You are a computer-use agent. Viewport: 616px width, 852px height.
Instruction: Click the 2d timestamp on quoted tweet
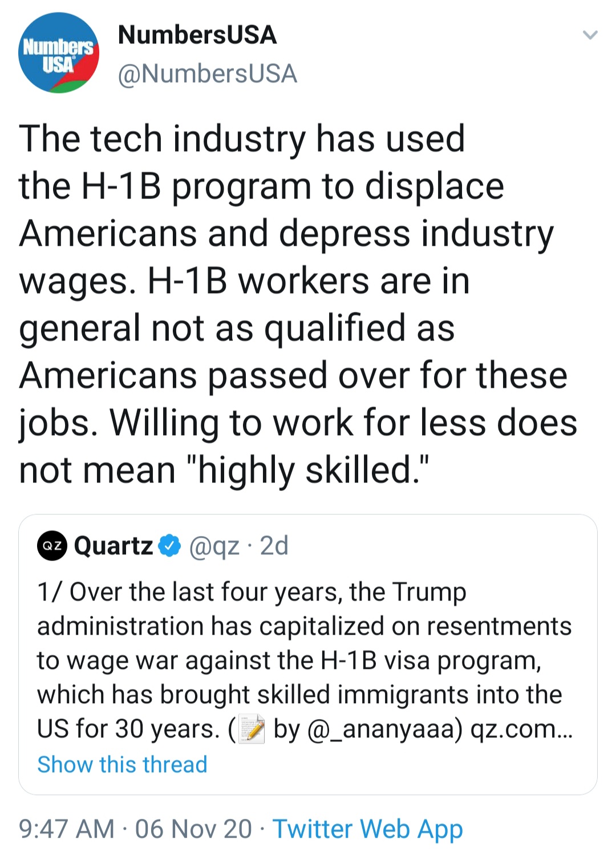pyautogui.click(x=274, y=546)
